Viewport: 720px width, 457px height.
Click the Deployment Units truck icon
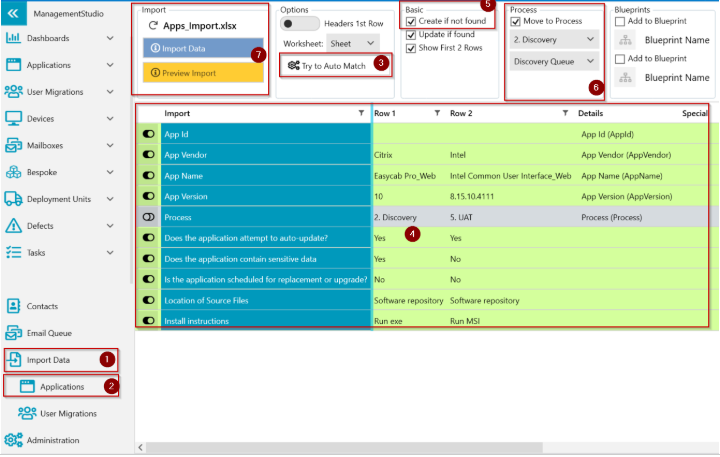(13, 199)
